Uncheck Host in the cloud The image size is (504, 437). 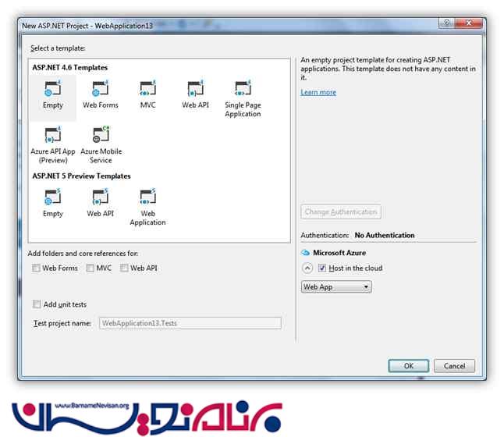click(322, 268)
